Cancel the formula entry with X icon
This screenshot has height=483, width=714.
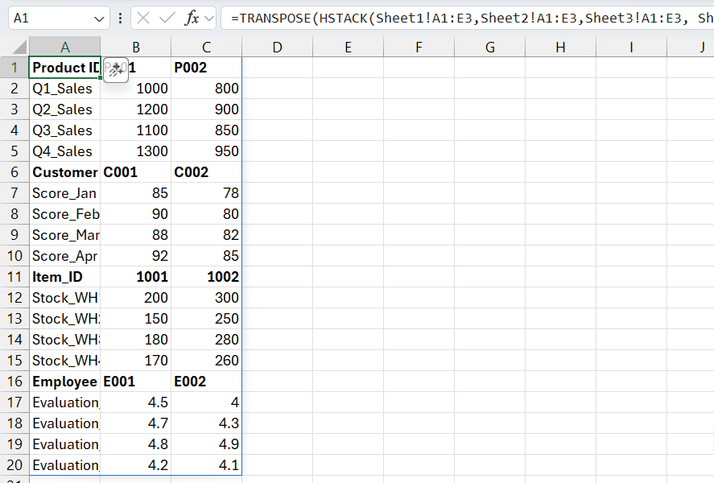click(143, 18)
